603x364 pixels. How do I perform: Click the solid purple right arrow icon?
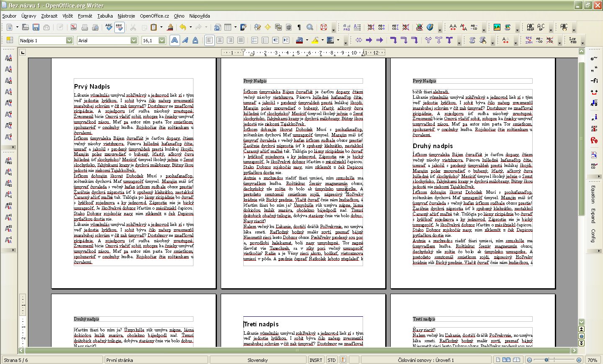(369, 40)
